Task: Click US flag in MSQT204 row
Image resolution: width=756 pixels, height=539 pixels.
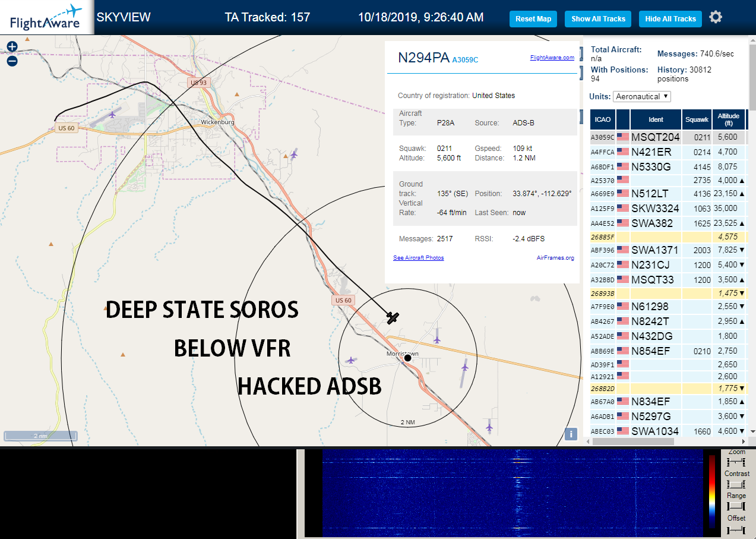Action: pos(622,137)
